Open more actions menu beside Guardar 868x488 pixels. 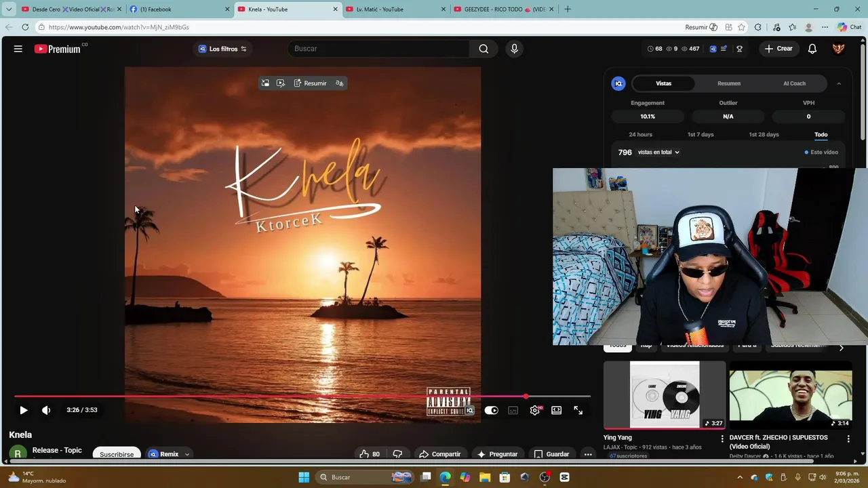[x=588, y=454]
